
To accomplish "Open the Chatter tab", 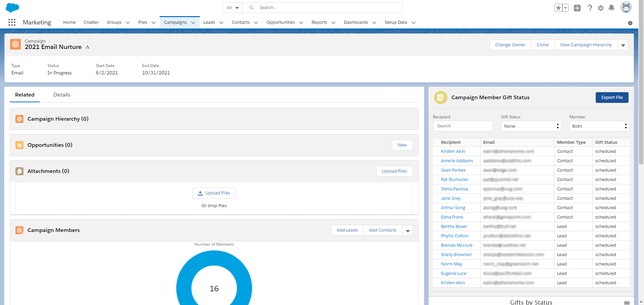I will 91,22.
